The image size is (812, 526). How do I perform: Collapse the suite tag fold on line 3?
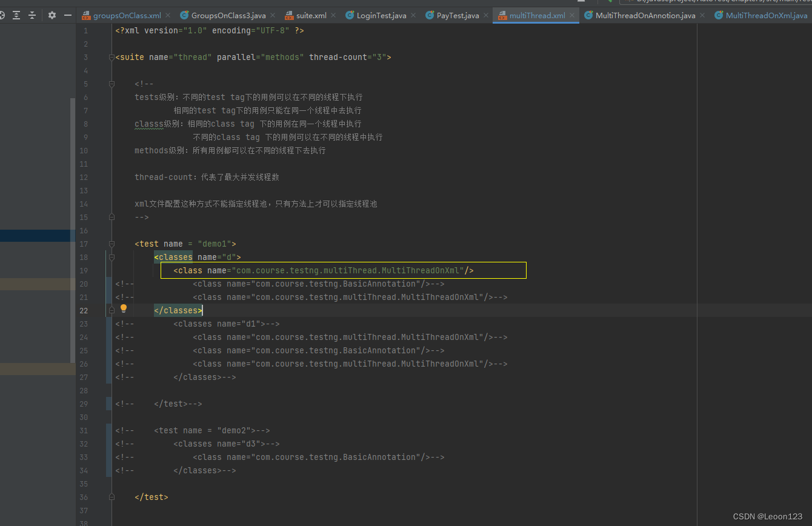click(111, 58)
